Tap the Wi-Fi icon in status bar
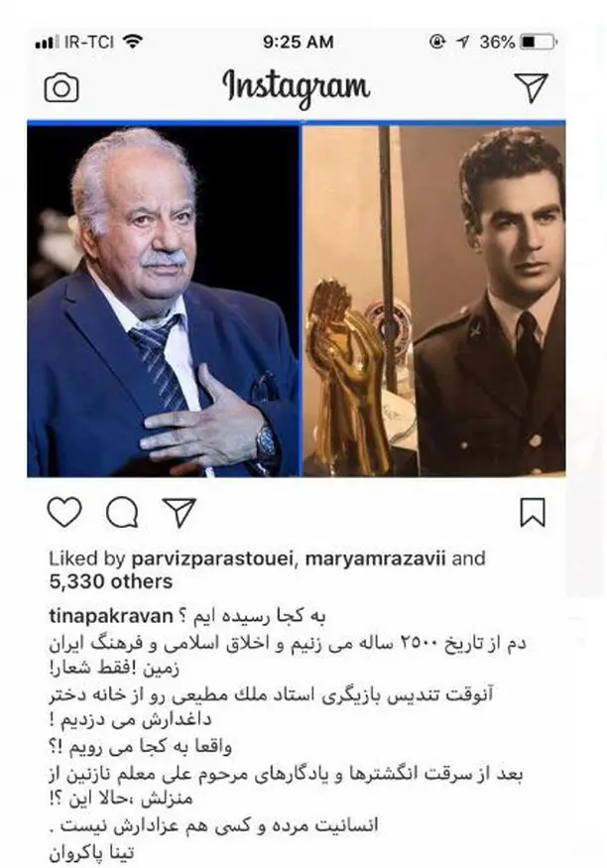The width and height of the screenshot is (607, 868). click(133, 41)
